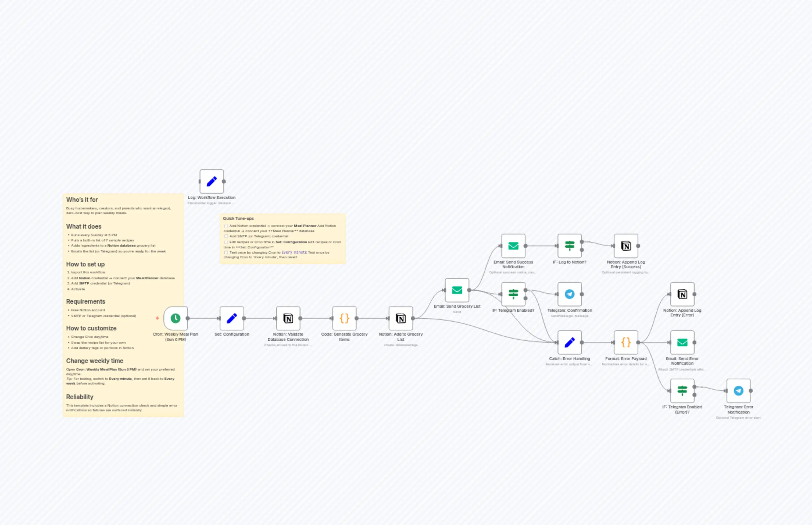The height and width of the screenshot is (525, 812).
Task: Select the Cron: Weekly Meal Plan clock node
Action: coord(176,318)
